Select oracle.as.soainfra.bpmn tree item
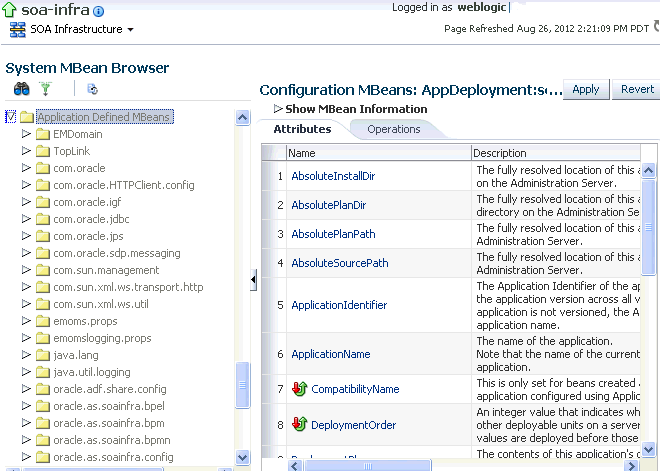The image size is (660, 471). click(112, 440)
